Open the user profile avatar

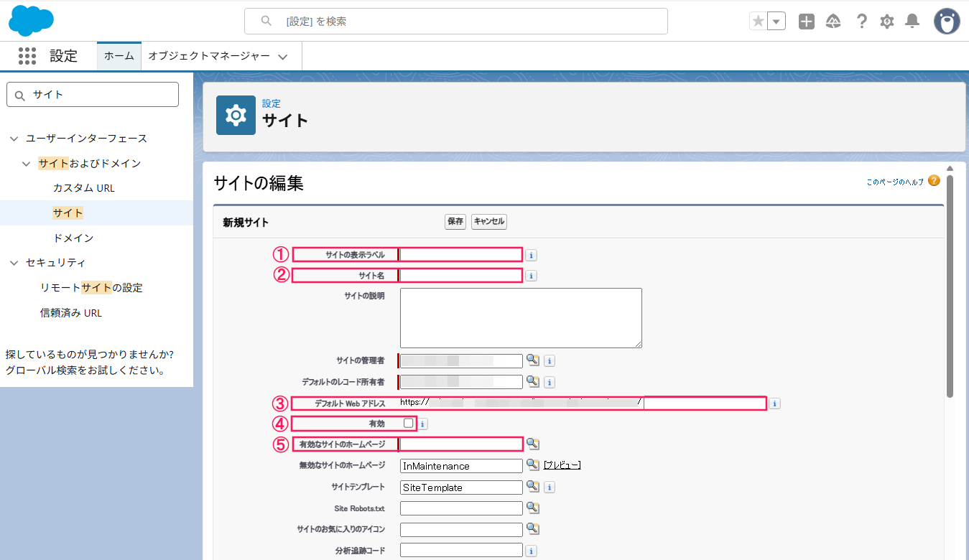point(947,22)
